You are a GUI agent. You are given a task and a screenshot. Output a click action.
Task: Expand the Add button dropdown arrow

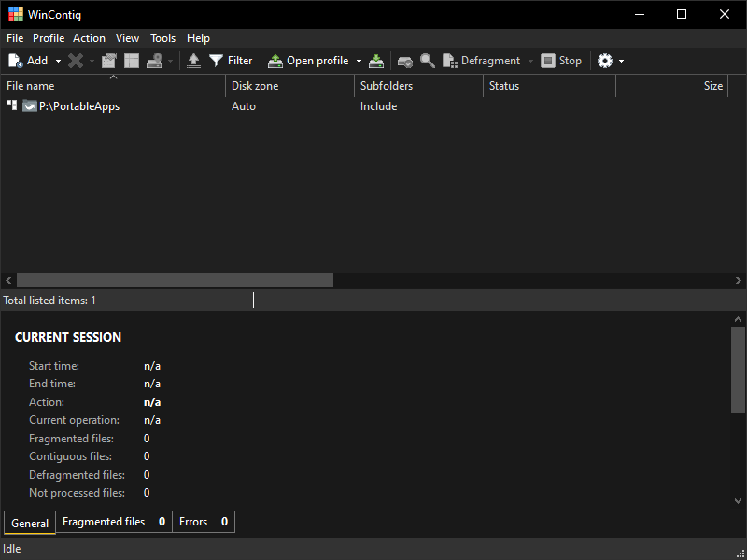58,61
